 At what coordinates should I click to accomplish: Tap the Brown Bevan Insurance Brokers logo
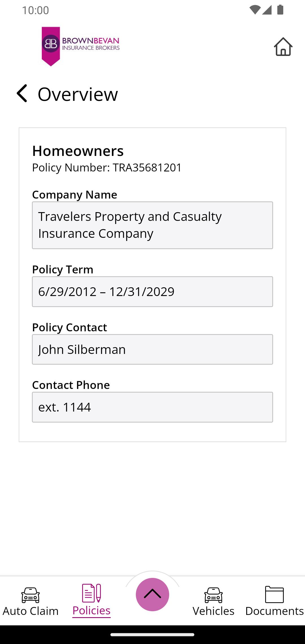pyautogui.click(x=80, y=46)
